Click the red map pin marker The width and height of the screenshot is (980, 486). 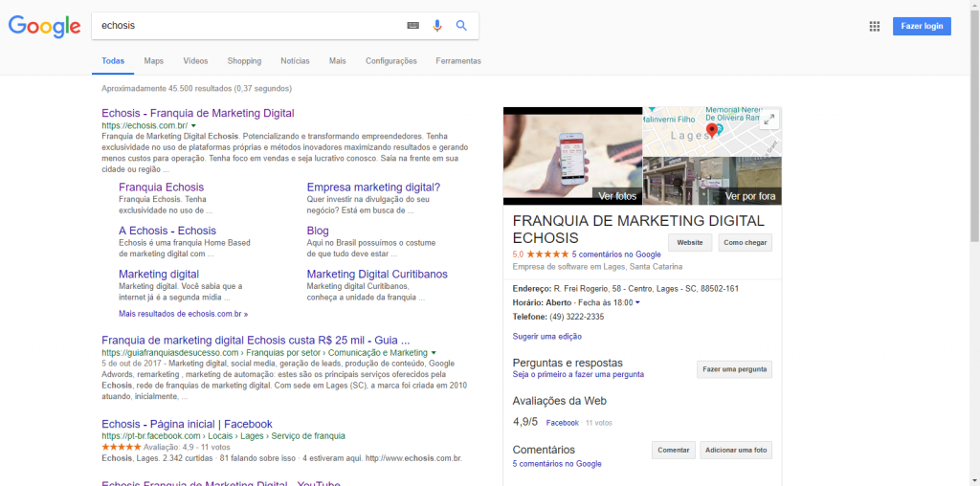click(711, 130)
